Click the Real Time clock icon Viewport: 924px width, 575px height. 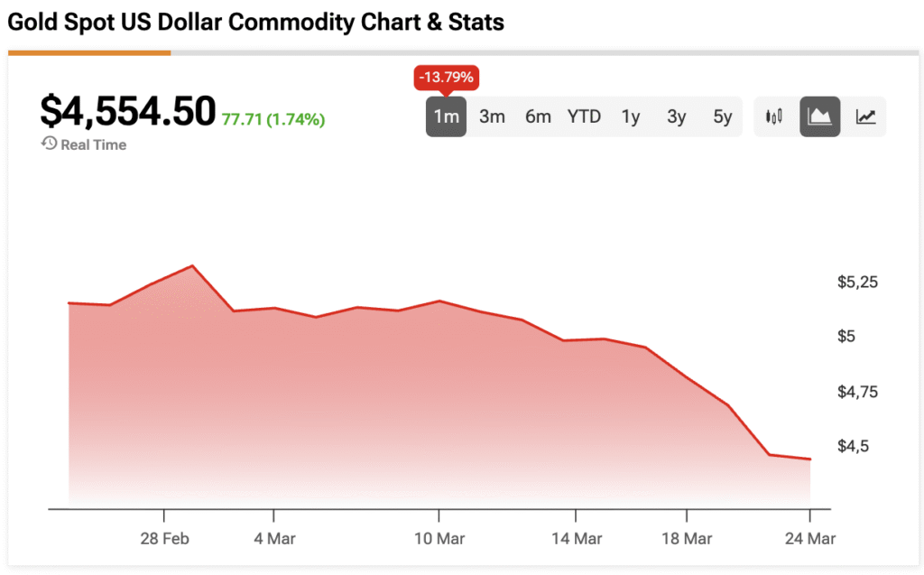point(48,144)
